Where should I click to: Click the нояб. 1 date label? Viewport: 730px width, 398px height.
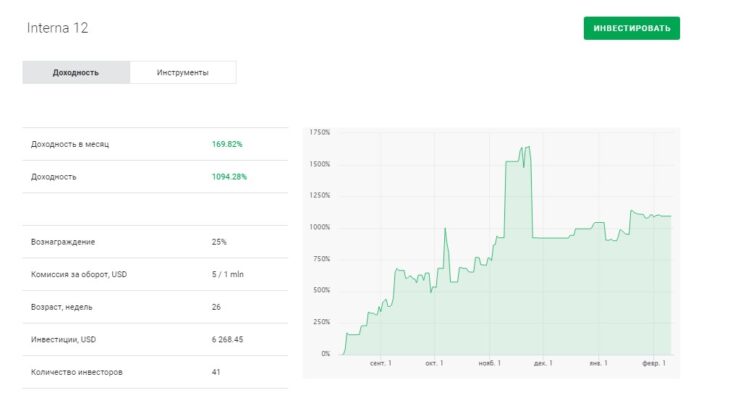[x=489, y=363]
